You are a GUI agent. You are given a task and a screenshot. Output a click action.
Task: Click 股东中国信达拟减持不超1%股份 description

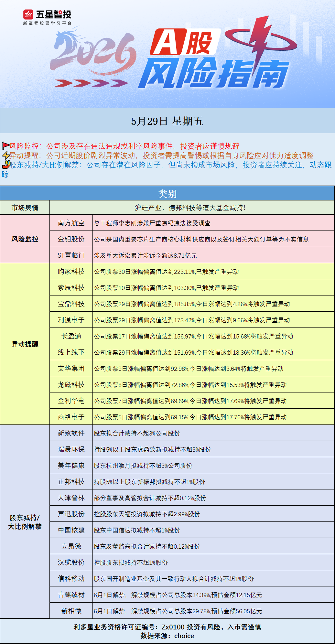(137, 530)
